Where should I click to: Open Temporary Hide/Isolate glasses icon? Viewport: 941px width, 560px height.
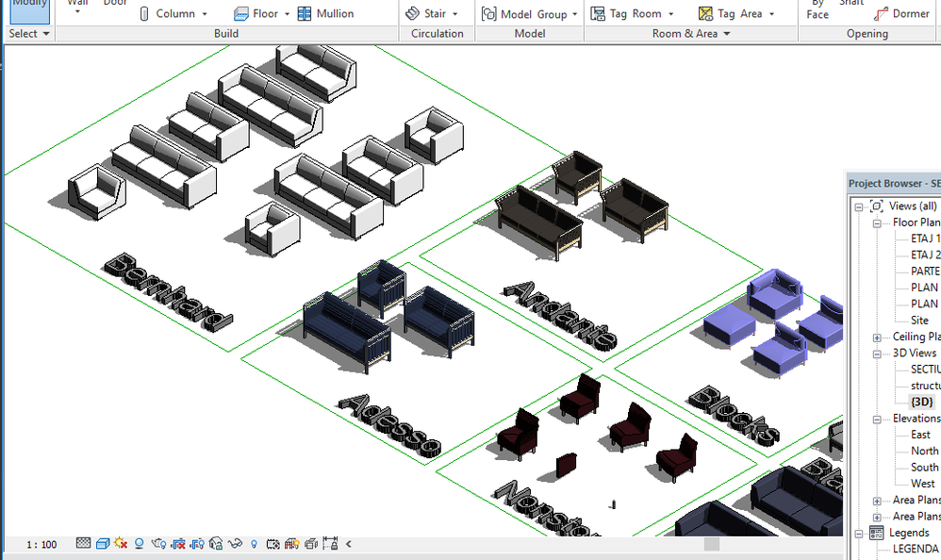235,543
